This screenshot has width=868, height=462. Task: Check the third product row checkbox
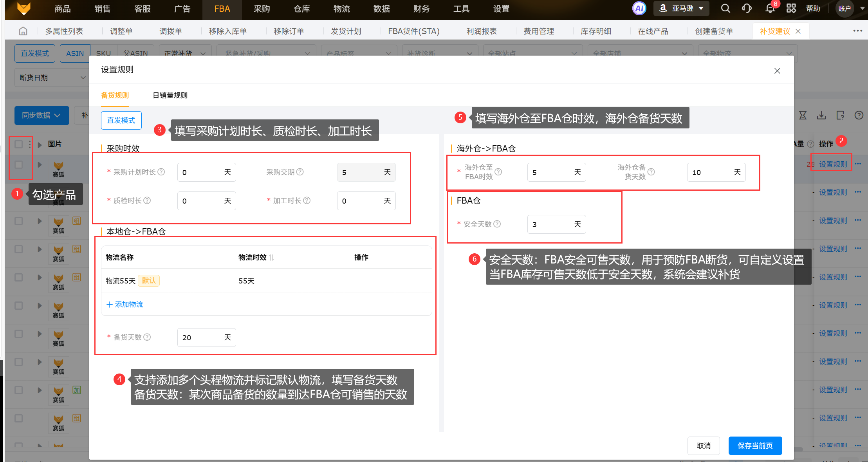pos(18,221)
